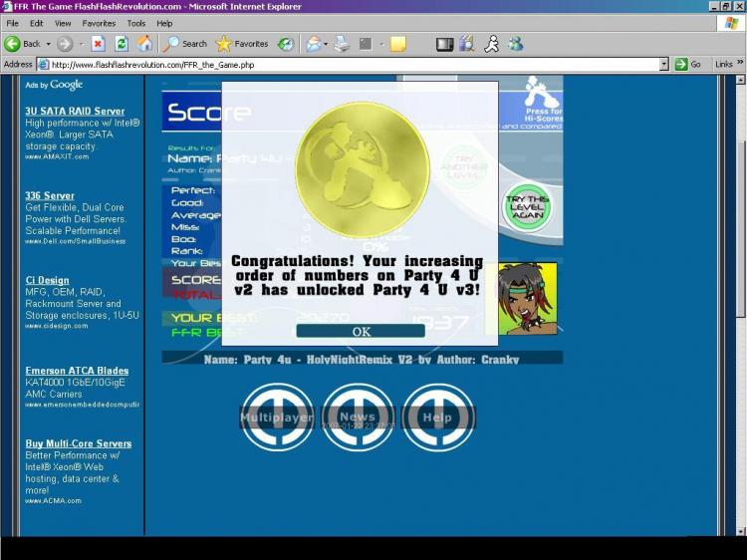Viewport: 747px width, 560px height.
Task: Click Try This Level Again button
Action: pos(527,207)
